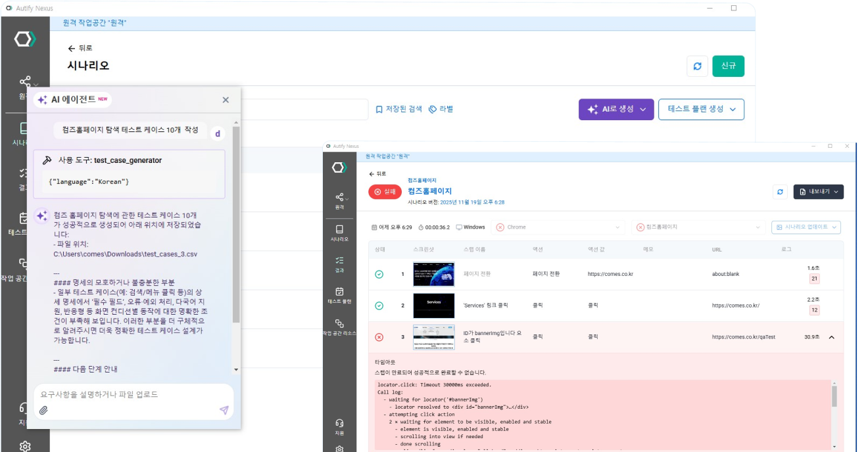868x452 pixels.
Task: Click the refresh icon beside the 신규 button
Action: tap(698, 66)
